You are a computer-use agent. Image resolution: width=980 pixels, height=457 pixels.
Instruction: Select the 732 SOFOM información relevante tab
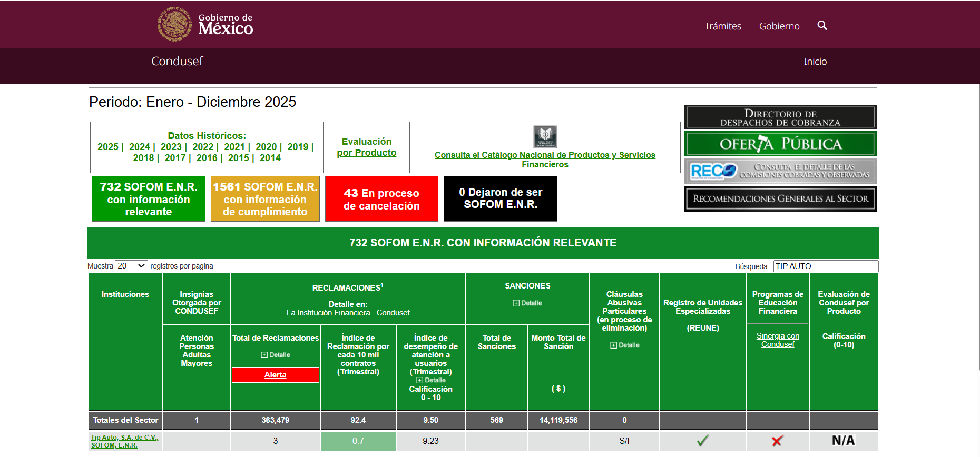pyautogui.click(x=149, y=199)
